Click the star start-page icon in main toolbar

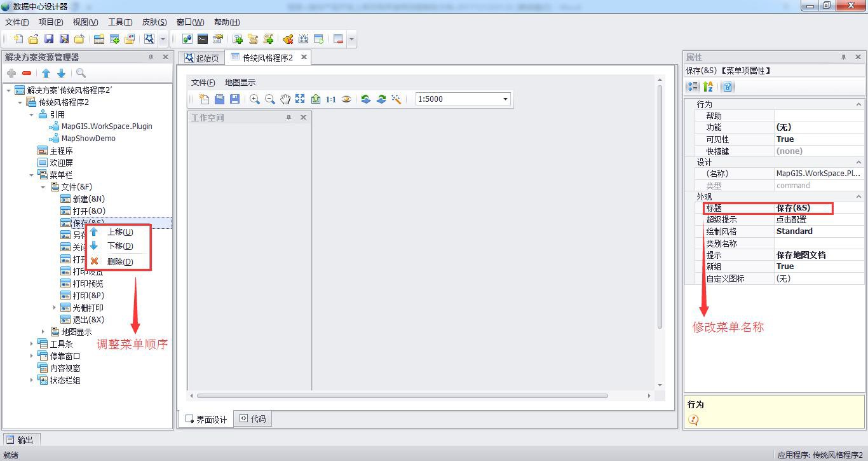pos(149,39)
